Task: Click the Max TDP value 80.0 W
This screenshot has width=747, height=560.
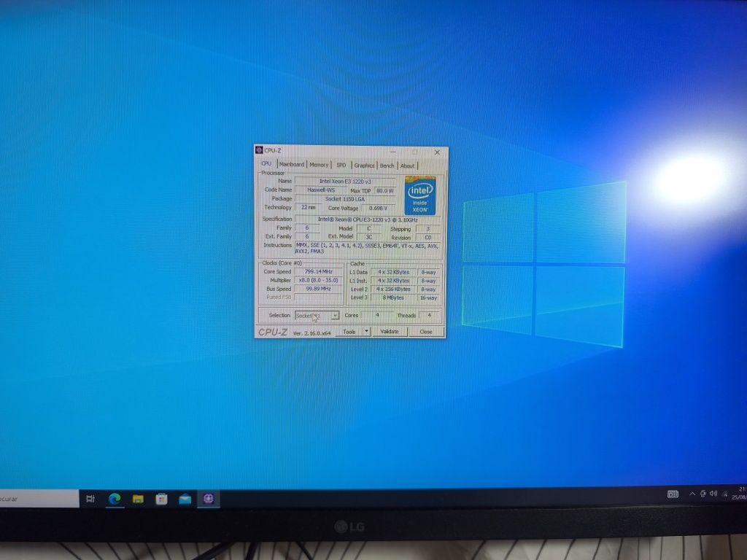Action: click(385, 190)
